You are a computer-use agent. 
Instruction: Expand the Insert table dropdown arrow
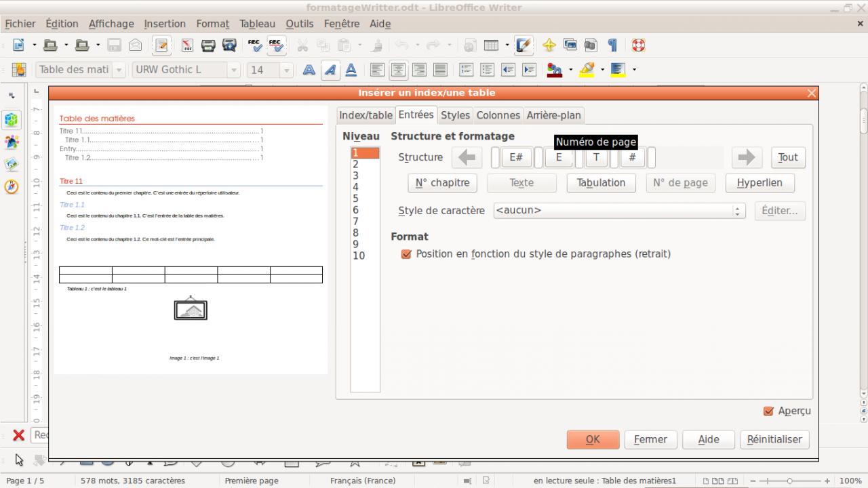click(507, 45)
